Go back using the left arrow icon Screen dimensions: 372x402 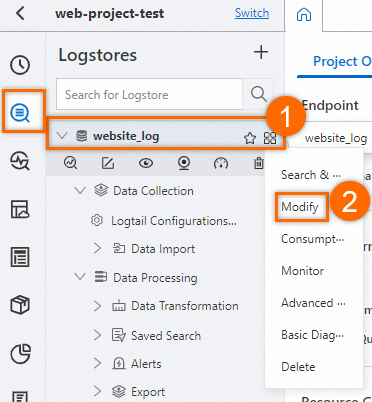point(20,14)
